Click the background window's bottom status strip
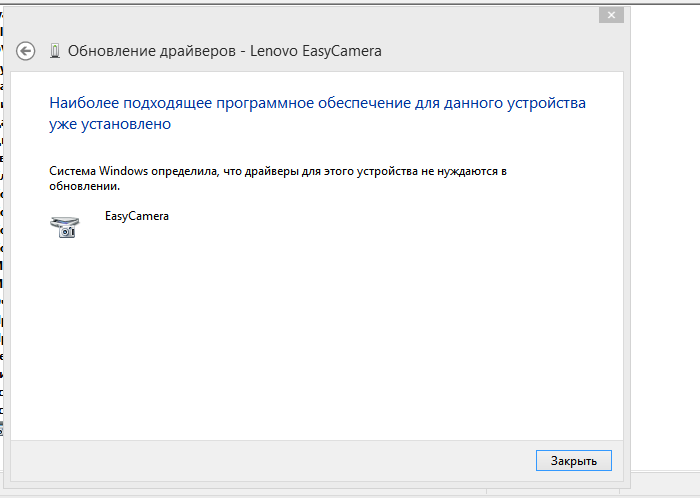The image size is (700, 498). click(665, 484)
